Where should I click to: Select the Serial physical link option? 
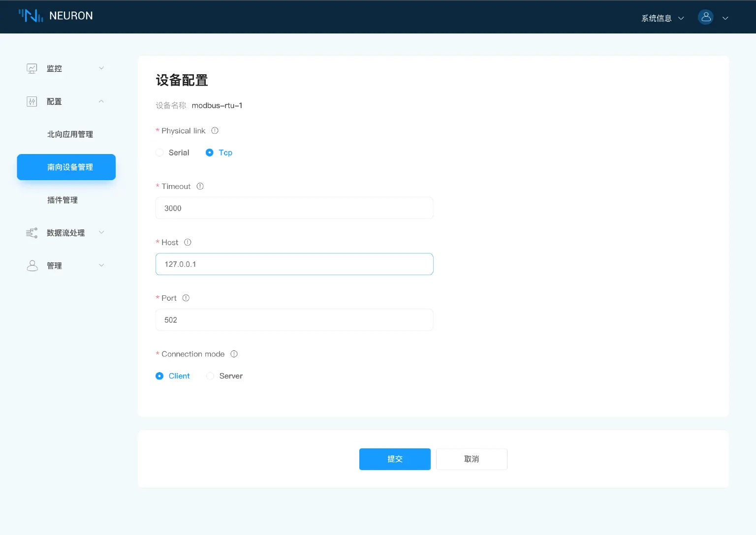coord(159,153)
